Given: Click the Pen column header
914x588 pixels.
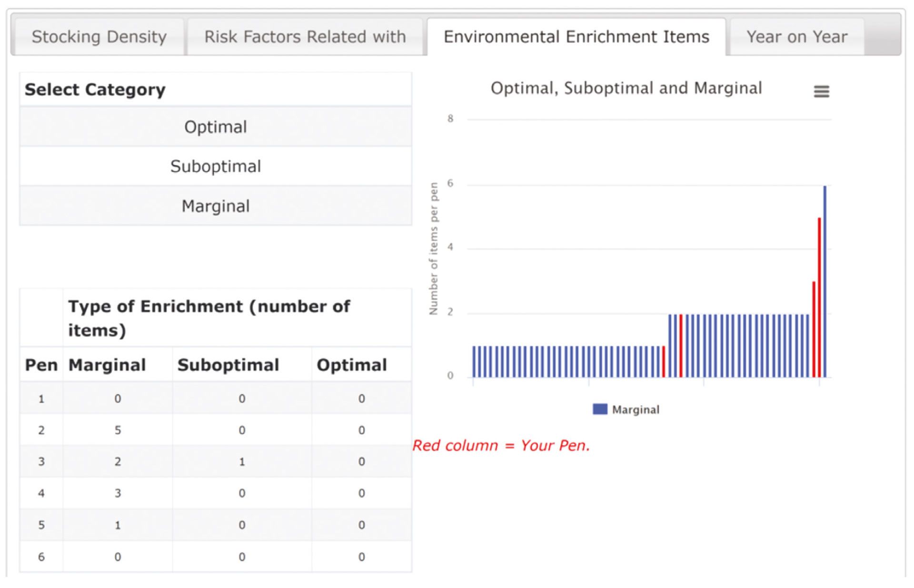Looking at the screenshot, I should pos(41,365).
